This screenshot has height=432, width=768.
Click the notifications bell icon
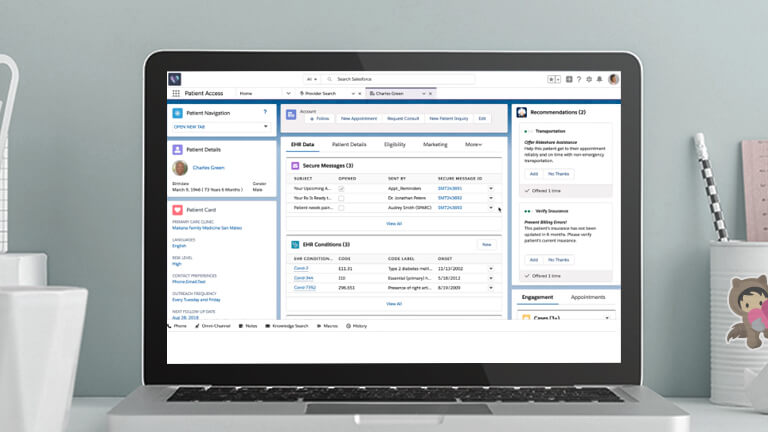click(599, 78)
